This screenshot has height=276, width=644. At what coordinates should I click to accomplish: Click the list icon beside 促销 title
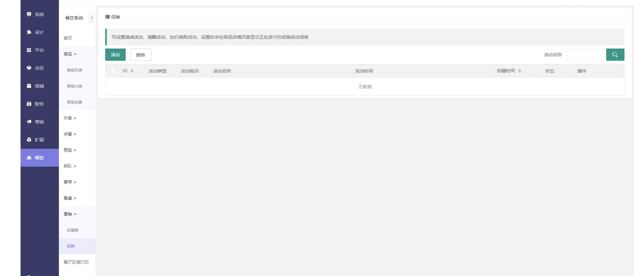tap(107, 17)
